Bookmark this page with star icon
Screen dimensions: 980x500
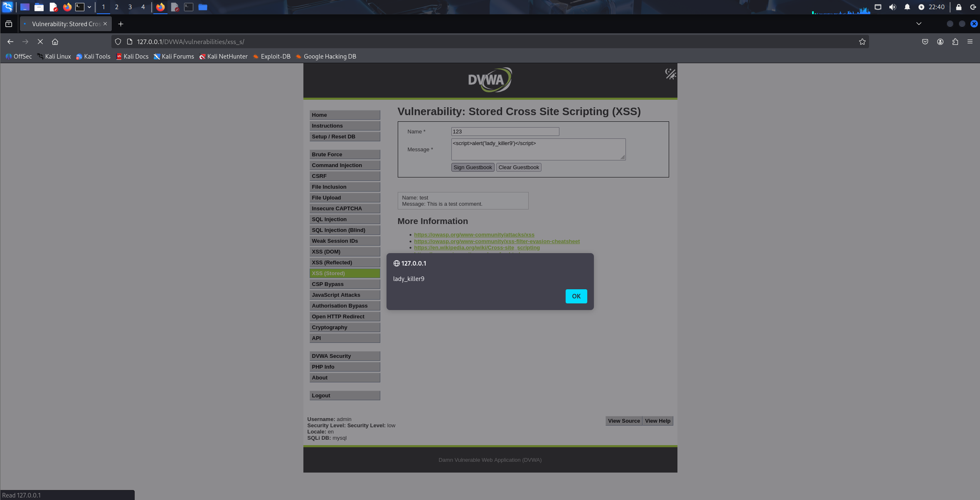pyautogui.click(x=862, y=42)
